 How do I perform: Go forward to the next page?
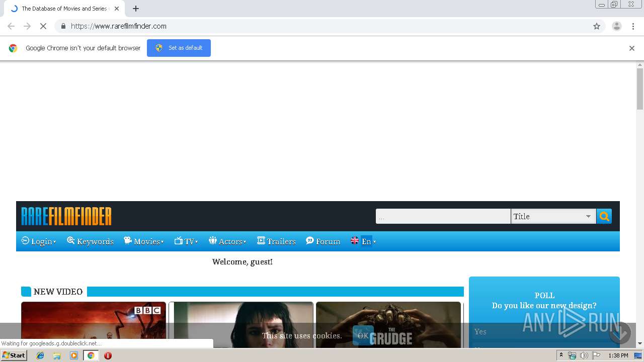click(x=27, y=26)
